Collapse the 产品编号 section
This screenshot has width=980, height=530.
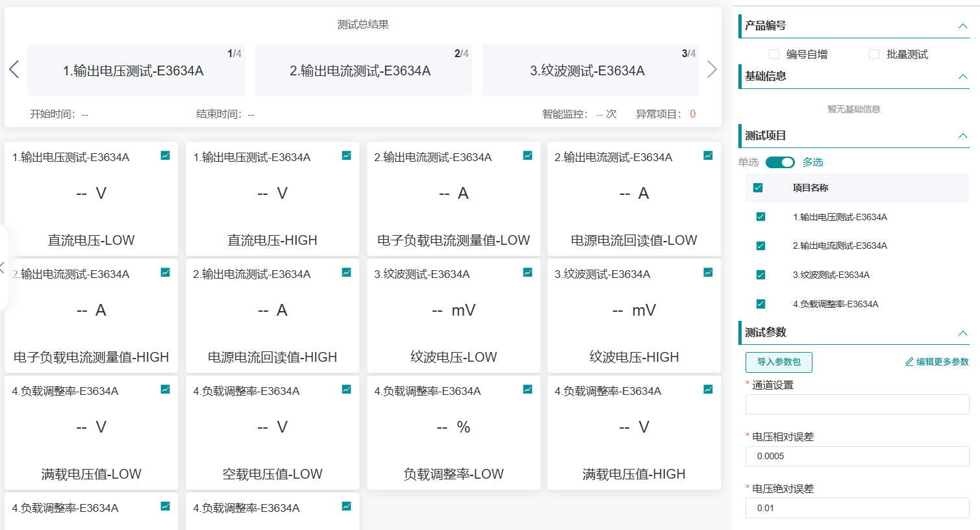click(x=963, y=26)
